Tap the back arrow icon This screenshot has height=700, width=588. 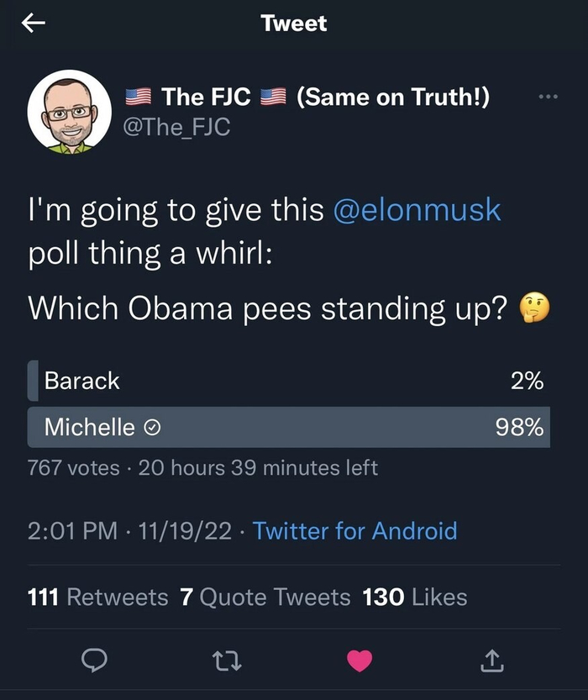coord(34,24)
